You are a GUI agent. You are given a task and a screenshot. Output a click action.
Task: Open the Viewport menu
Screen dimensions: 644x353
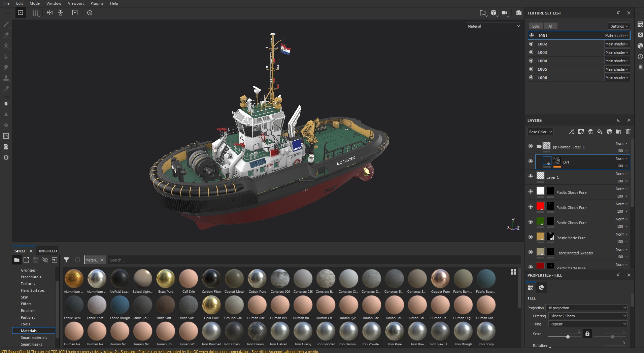[x=76, y=3]
